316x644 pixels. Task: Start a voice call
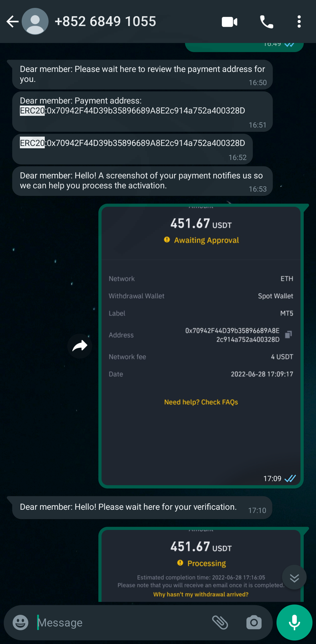coord(267,22)
